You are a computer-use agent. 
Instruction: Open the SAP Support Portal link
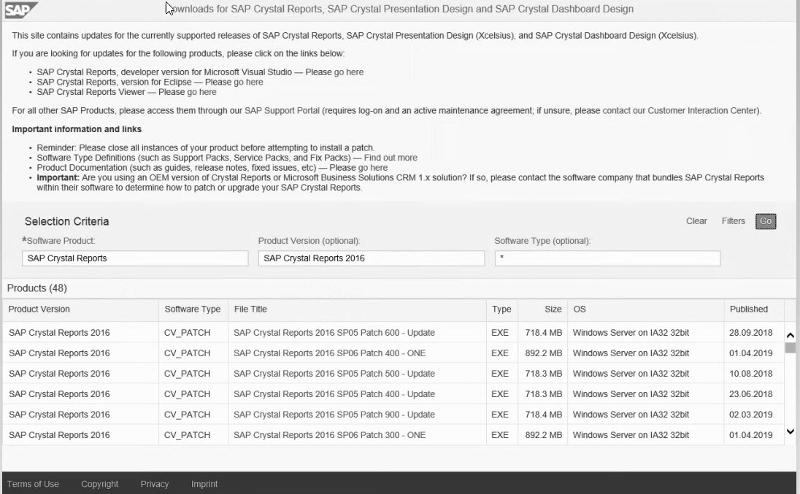tap(282, 110)
